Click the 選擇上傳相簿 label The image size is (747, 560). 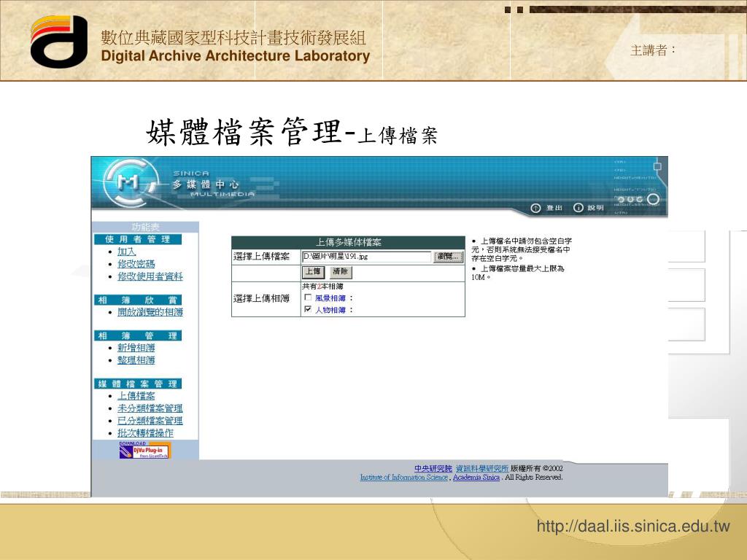[x=262, y=298]
